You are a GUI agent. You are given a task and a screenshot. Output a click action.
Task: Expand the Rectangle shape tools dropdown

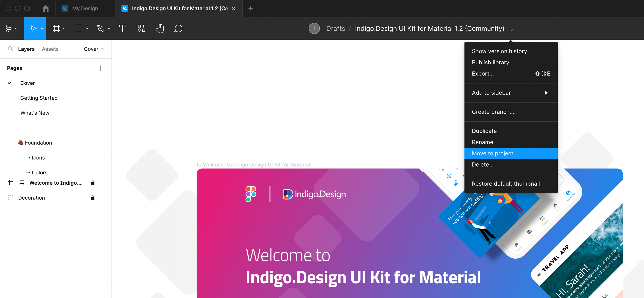[87, 28]
